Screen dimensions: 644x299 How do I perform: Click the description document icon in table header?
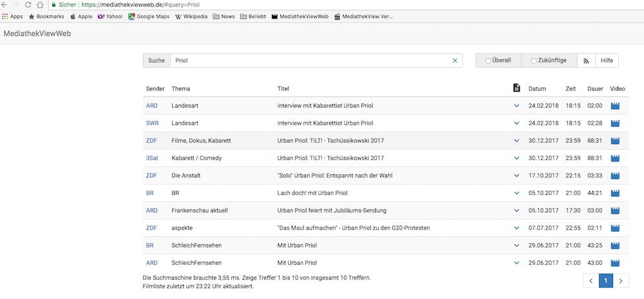tap(516, 88)
